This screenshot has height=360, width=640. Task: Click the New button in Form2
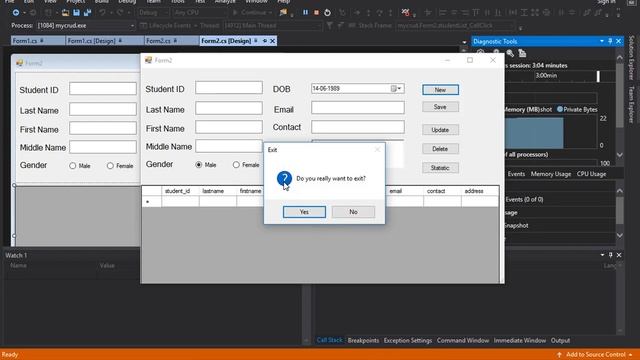[440, 90]
